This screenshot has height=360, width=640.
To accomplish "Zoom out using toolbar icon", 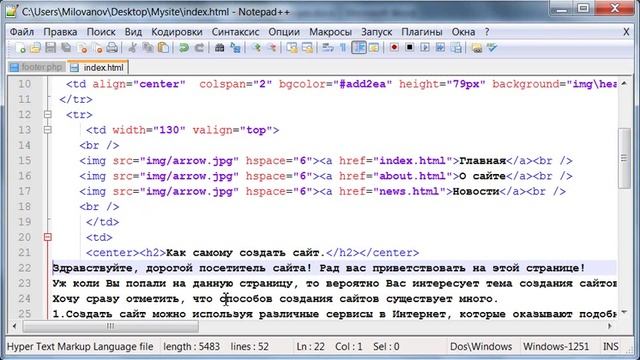I will (272, 48).
